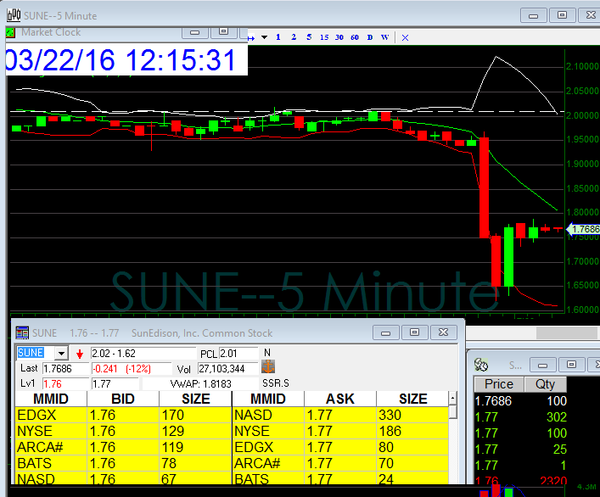This screenshot has height=497, width=600.
Task: Select the 5-minute chart interval
Action: point(309,37)
